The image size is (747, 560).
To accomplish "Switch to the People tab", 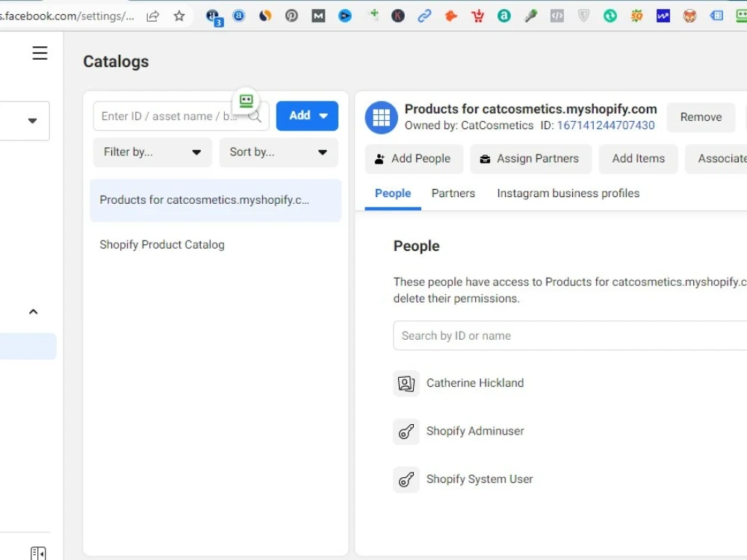I will coord(393,193).
